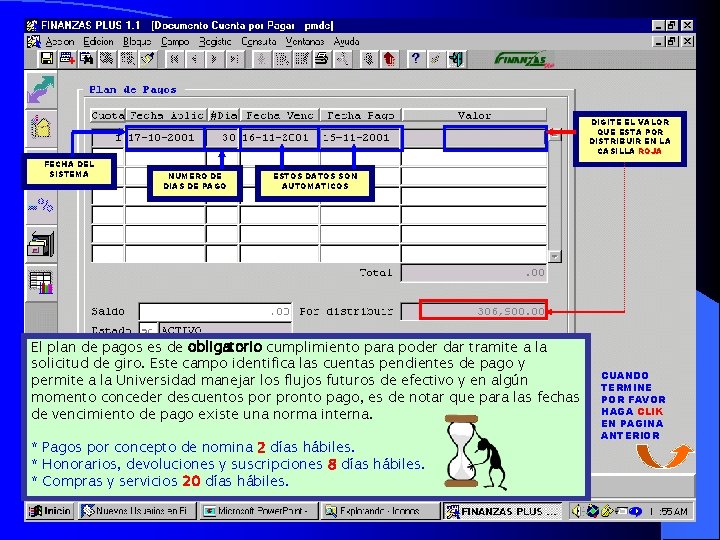This screenshot has width=720, height=540.
Task: Click the printer toolbar icon
Action: pos(322,59)
